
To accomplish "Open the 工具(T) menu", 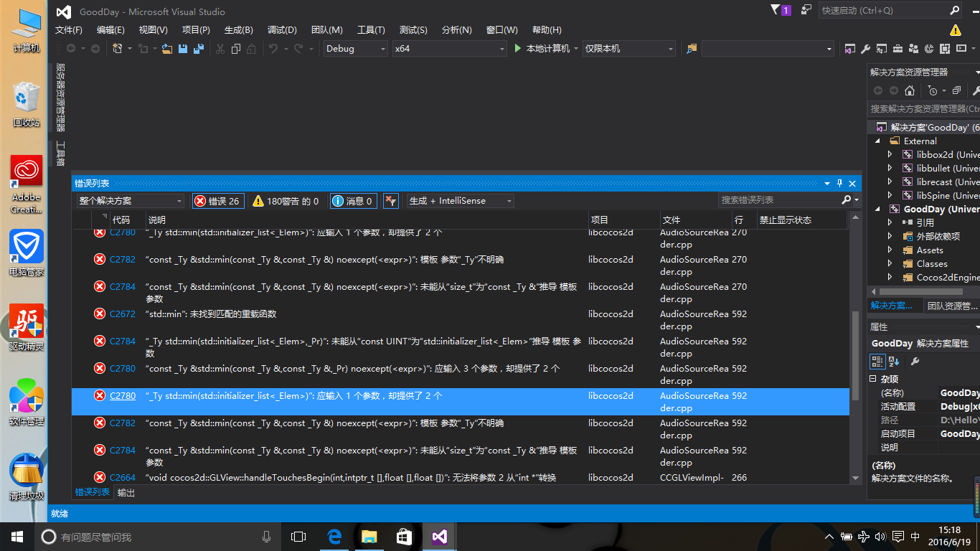I will click(371, 30).
